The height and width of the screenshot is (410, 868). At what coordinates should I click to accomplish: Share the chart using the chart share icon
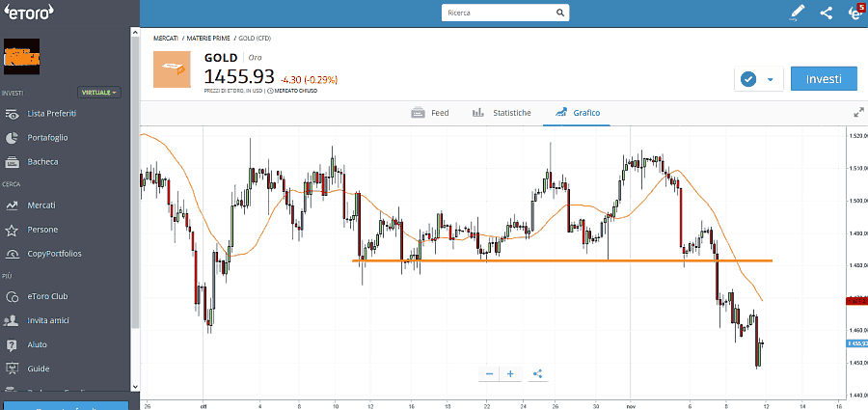537,373
